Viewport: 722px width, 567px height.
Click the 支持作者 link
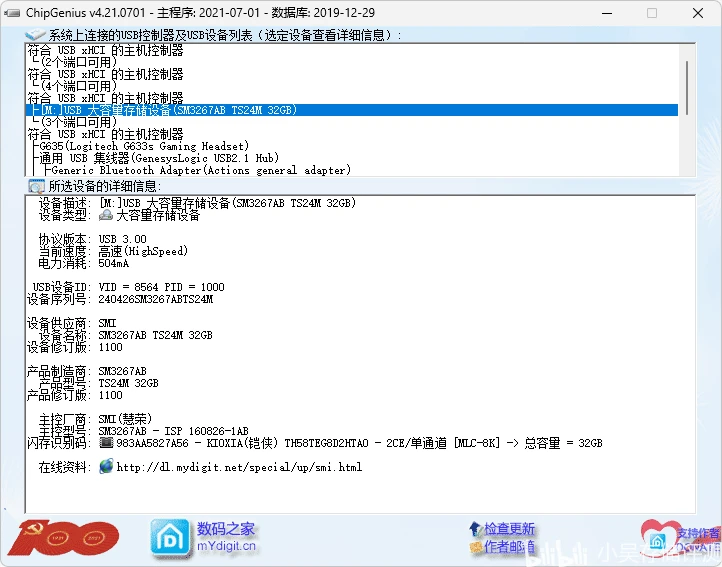[x=698, y=533]
